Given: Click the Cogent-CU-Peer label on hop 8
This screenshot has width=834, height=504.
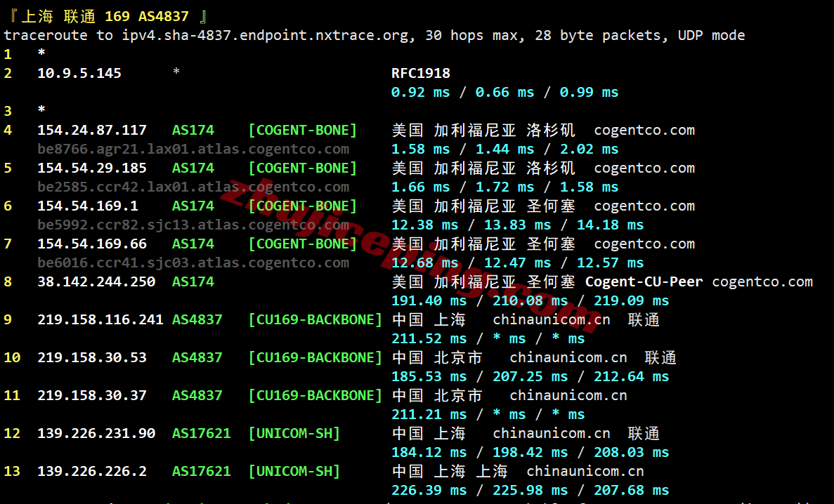Looking at the screenshot, I should [x=644, y=281].
